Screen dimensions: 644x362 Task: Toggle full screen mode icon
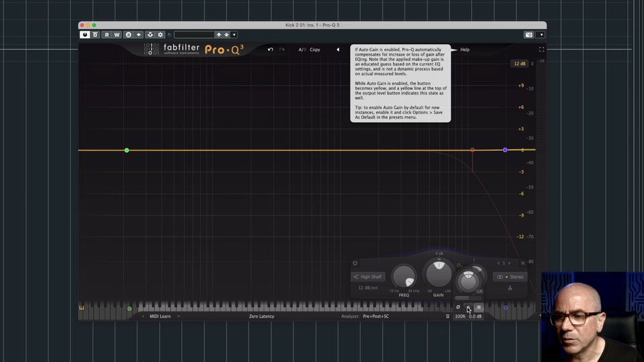pos(541,50)
